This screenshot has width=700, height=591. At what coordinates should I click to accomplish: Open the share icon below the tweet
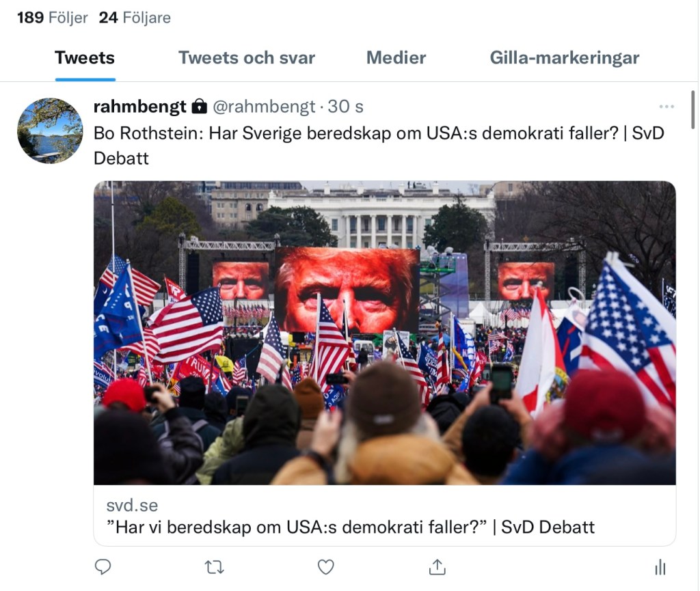pyautogui.click(x=437, y=567)
